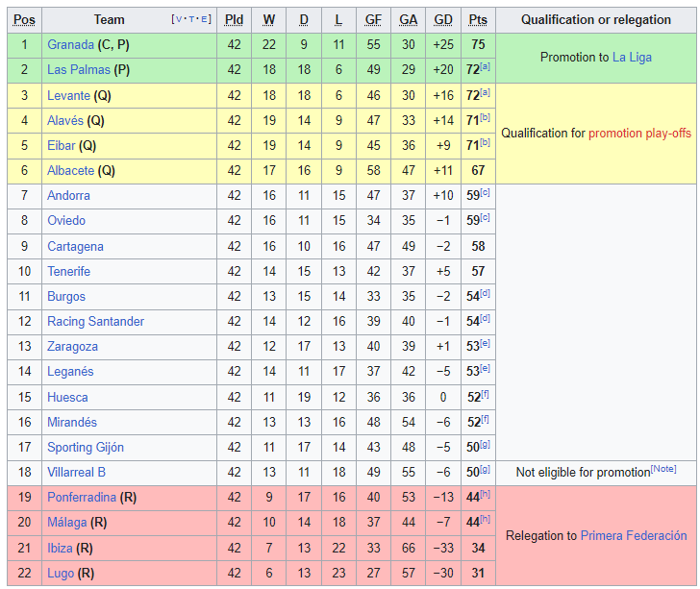The height and width of the screenshot is (589, 700).
Task: Open the Villarreal B team link
Action: [x=76, y=472]
